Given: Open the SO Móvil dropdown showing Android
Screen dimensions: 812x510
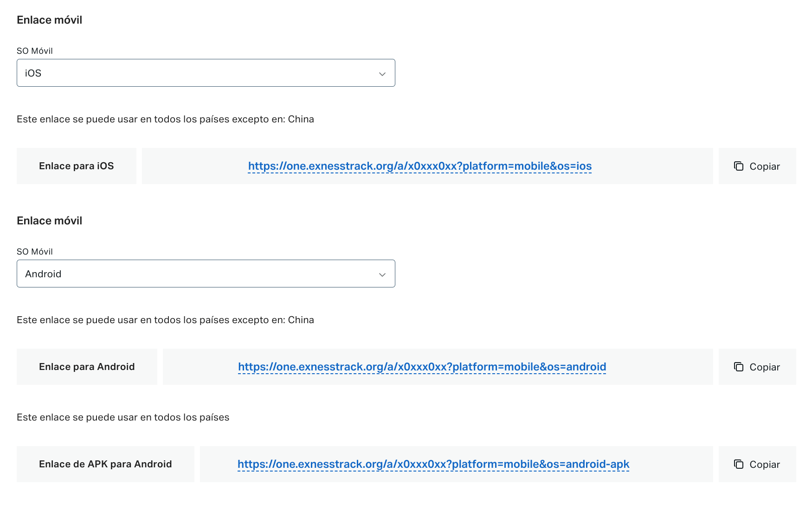Looking at the screenshot, I should point(206,274).
